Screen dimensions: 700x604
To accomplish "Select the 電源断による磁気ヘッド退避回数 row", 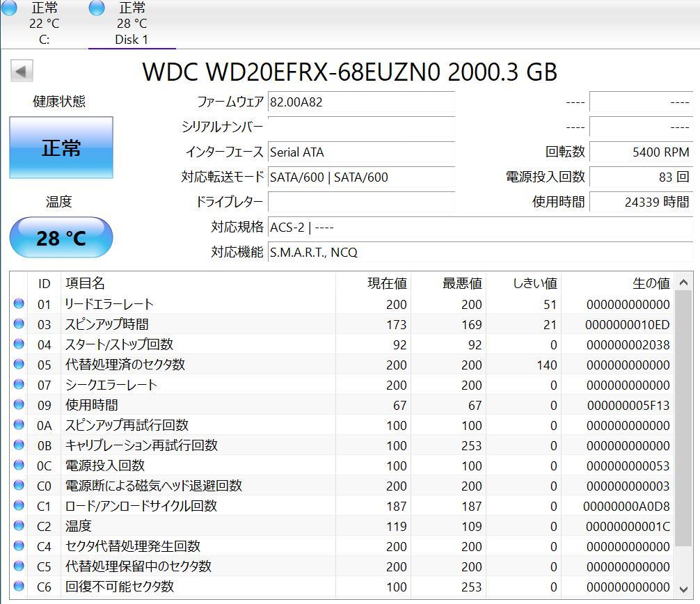I will tap(342, 486).
